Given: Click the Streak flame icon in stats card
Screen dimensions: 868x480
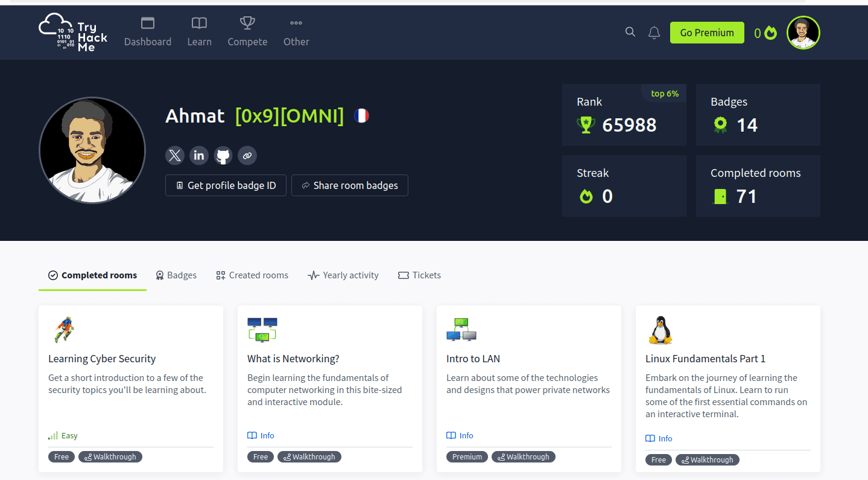Looking at the screenshot, I should (586, 196).
